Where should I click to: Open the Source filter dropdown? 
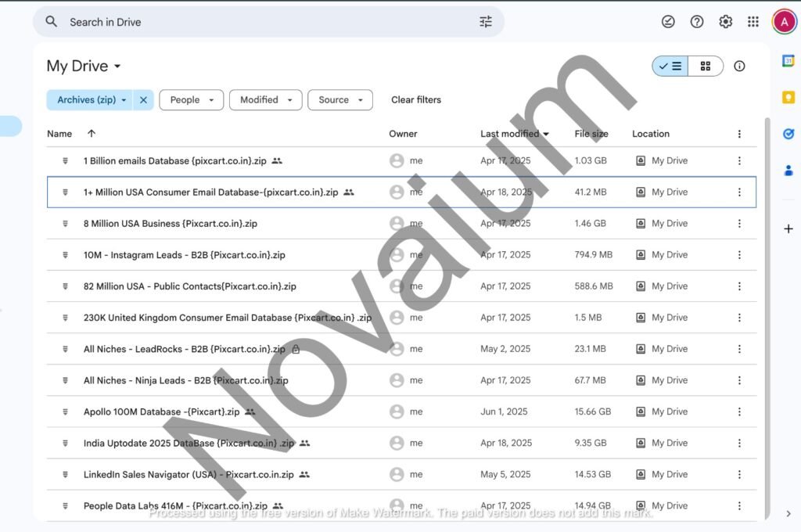pyautogui.click(x=339, y=100)
